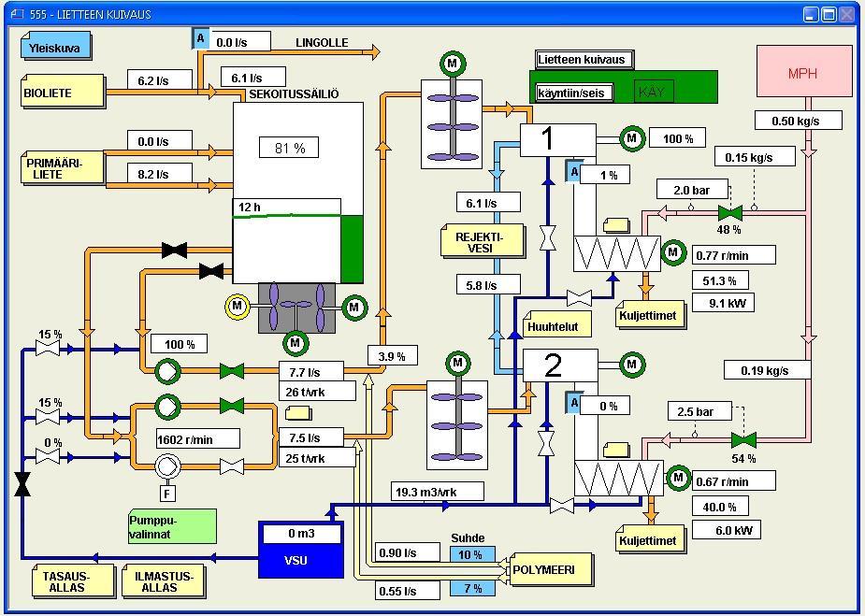
Task: Click the Lietteen kuivaus button
Action: pyautogui.click(x=584, y=60)
